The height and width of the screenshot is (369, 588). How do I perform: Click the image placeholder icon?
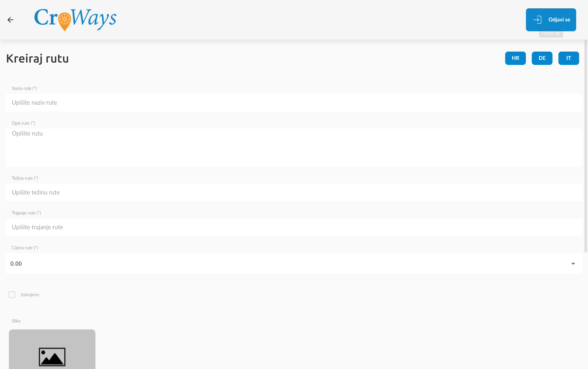point(52,357)
